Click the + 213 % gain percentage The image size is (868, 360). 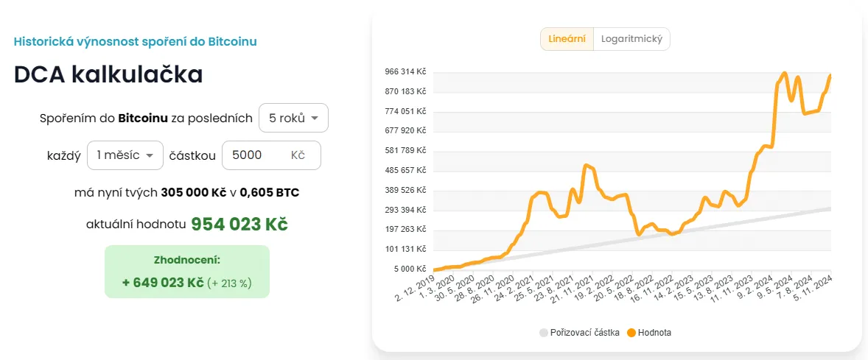pyautogui.click(x=229, y=283)
